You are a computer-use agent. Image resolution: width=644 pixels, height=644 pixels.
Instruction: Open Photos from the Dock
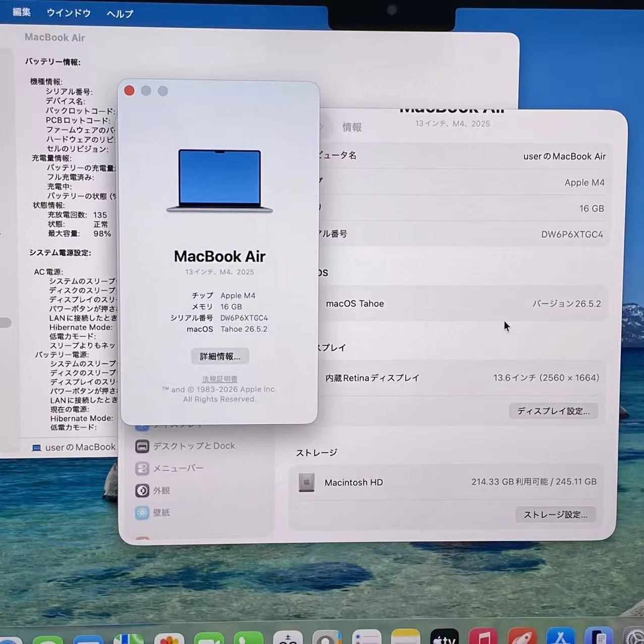point(169,638)
